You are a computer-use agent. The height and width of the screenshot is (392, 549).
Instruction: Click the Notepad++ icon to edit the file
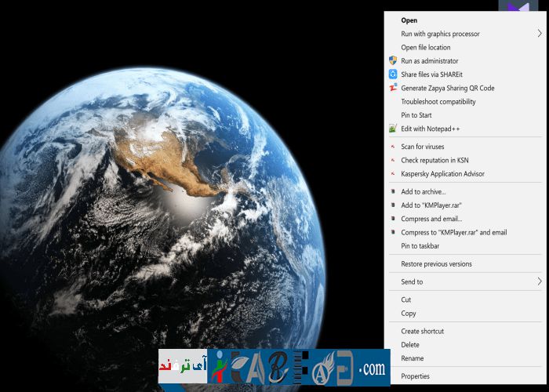pyautogui.click(x=393, y=129)
